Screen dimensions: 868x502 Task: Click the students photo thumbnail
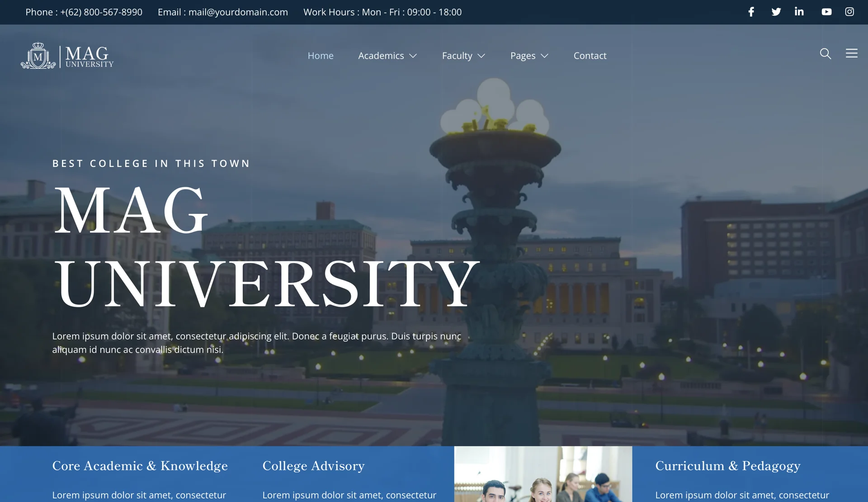[543, 475]
